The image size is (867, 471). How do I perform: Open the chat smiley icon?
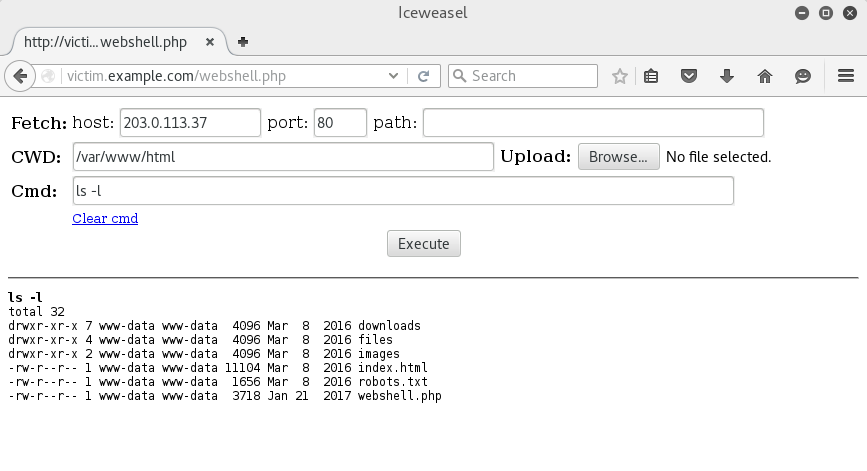802,76
